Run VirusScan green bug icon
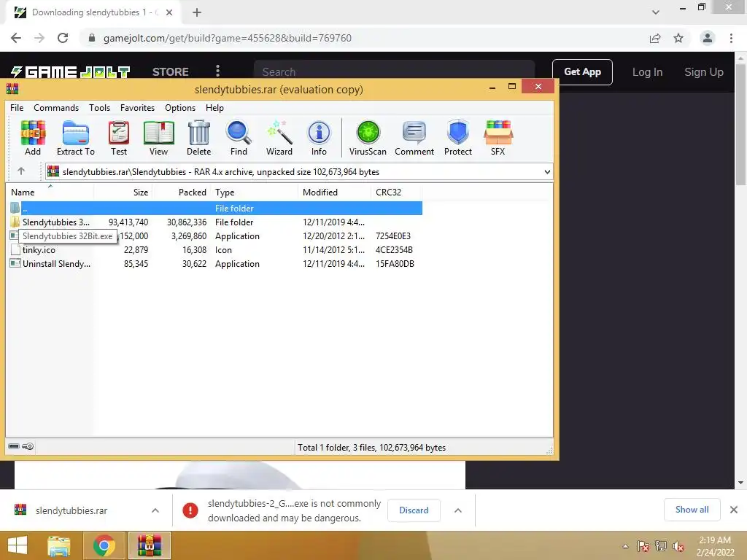 (368, 138)
